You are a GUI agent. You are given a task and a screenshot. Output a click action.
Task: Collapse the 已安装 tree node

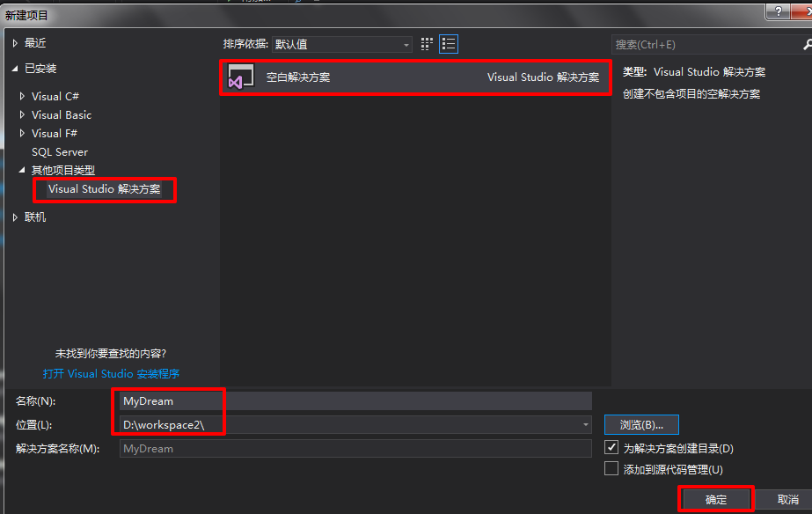tap(15, 69)
